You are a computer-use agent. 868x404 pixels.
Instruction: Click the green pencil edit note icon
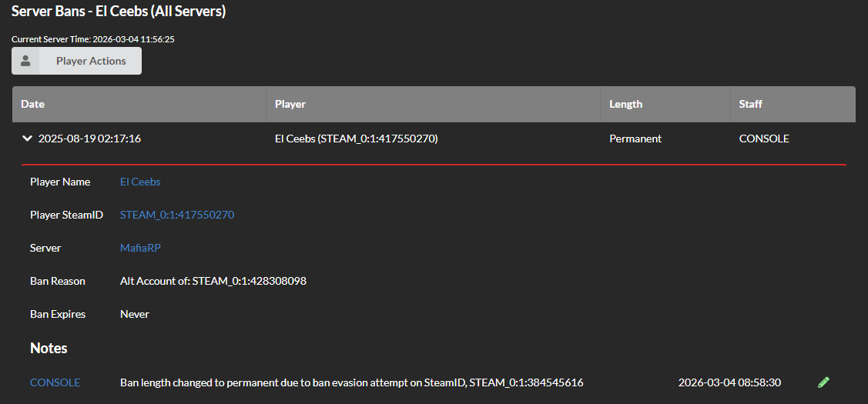823,382
